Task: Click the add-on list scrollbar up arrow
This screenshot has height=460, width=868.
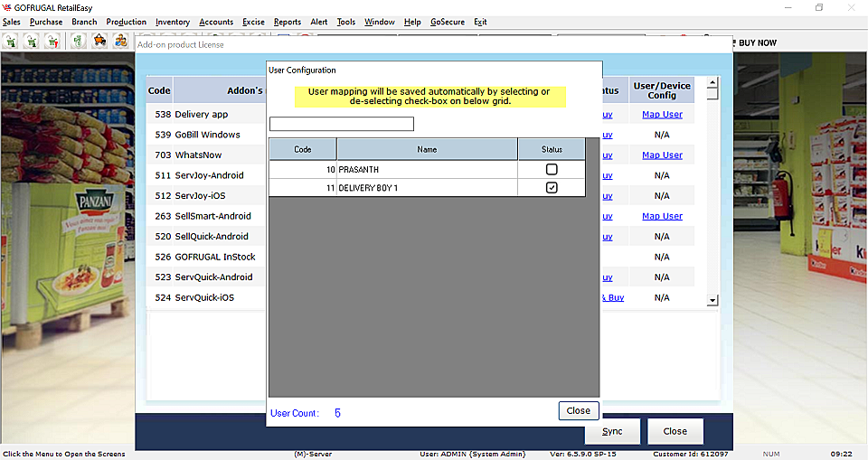Action: click(712, 82)
